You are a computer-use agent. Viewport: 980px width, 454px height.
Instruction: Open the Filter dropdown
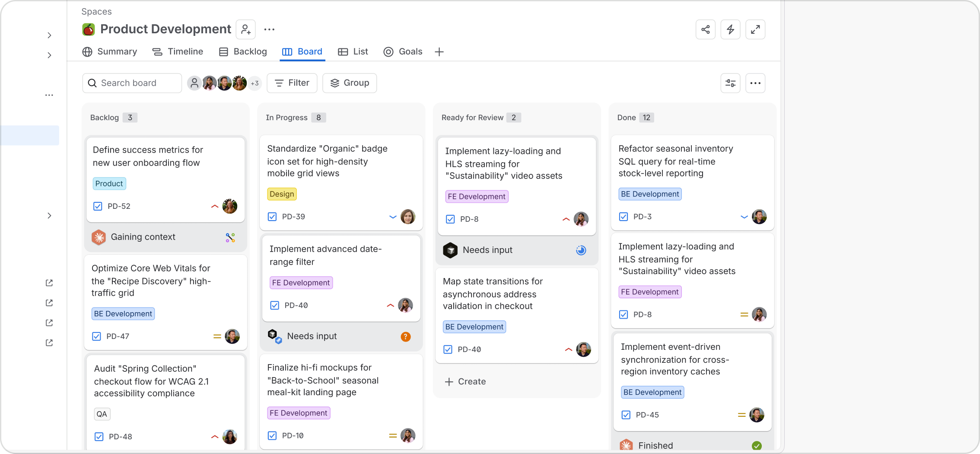(292, 83)
